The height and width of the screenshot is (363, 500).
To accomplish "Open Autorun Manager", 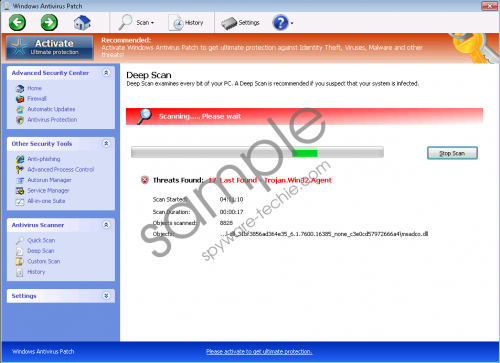I will 49,180.
